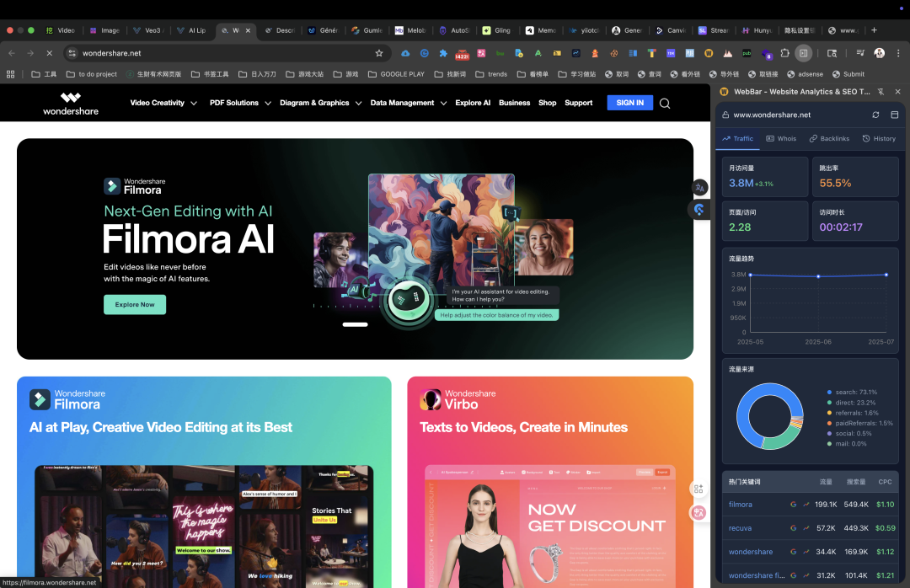
Task: Open Support in the site navigation
Action: coord(579,103)
